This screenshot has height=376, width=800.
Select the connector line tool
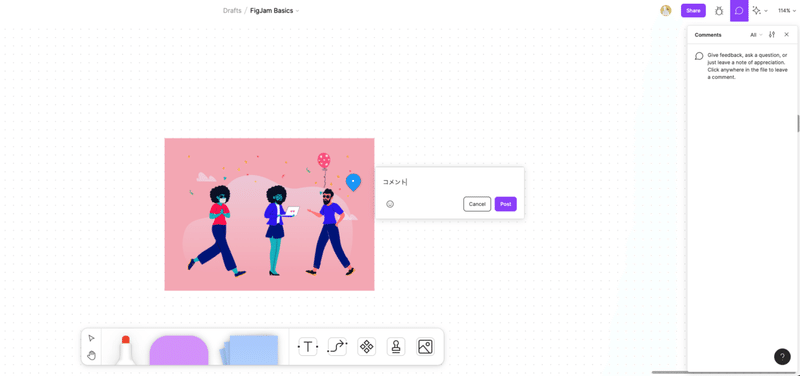point(337,347)
